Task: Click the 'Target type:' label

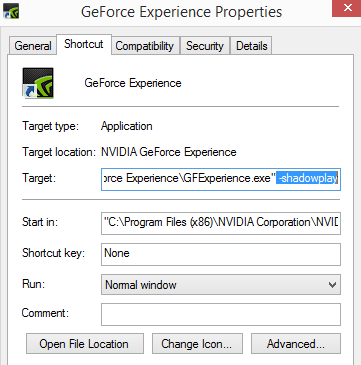Action: [50, 126]
